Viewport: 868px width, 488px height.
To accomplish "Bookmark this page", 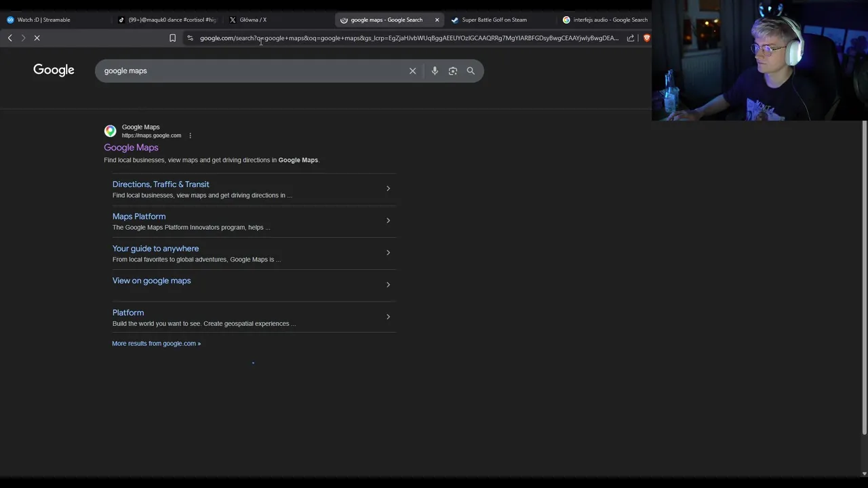I will [172, 38].
